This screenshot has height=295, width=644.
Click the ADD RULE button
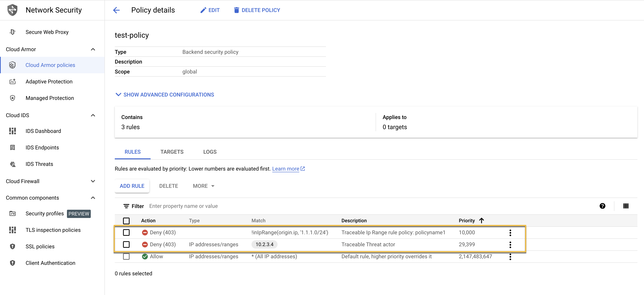pyautogui.click(x=132, y=186)
